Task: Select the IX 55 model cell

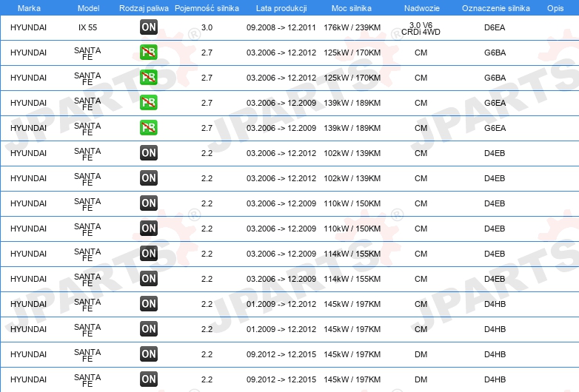Action: tap(87, 27)
